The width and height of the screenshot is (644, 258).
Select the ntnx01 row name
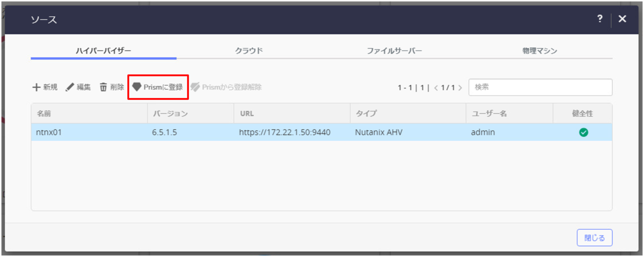click(x=49, y=132)
